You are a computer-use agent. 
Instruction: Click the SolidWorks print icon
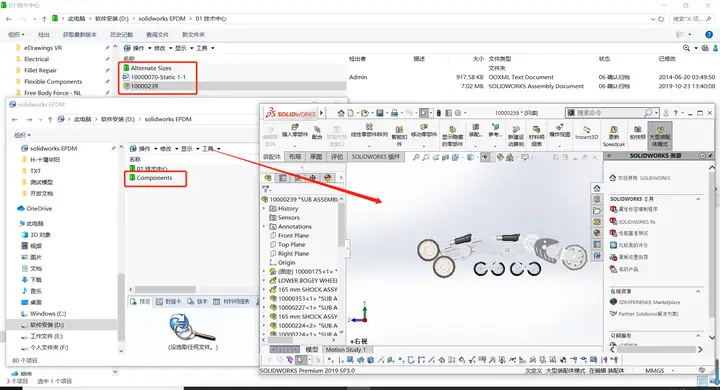(394, 113)
